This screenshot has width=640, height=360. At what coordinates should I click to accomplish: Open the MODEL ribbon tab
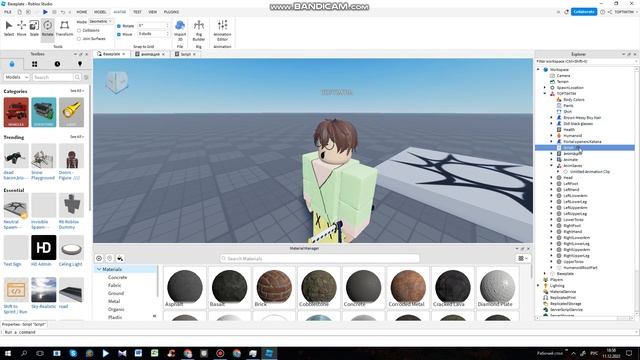100,12
